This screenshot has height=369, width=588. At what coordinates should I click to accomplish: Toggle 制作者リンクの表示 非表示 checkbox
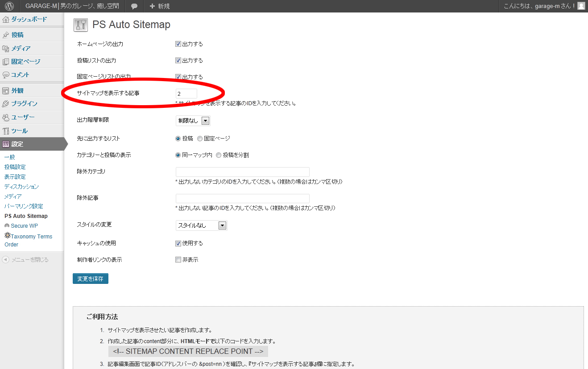[x=178, y=260]
